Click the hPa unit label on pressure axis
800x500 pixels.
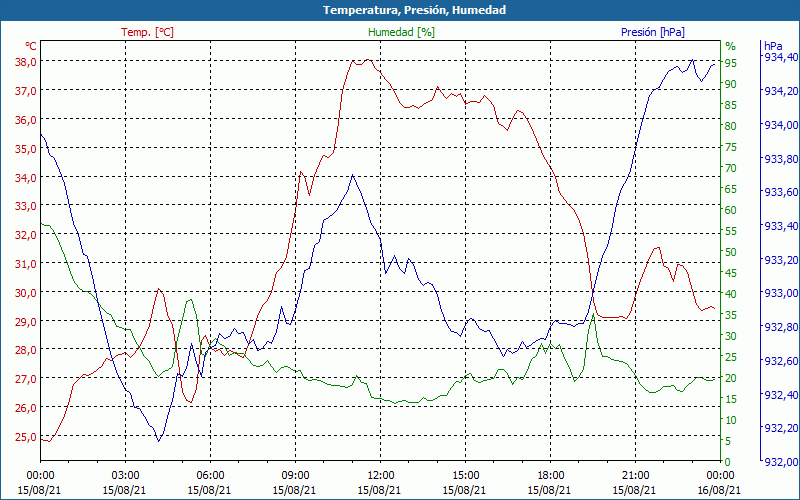(772, 46)
